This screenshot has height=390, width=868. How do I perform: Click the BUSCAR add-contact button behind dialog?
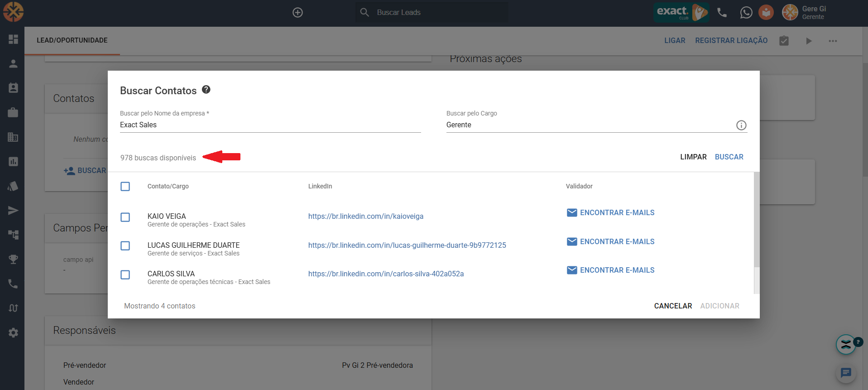point(85,171)
